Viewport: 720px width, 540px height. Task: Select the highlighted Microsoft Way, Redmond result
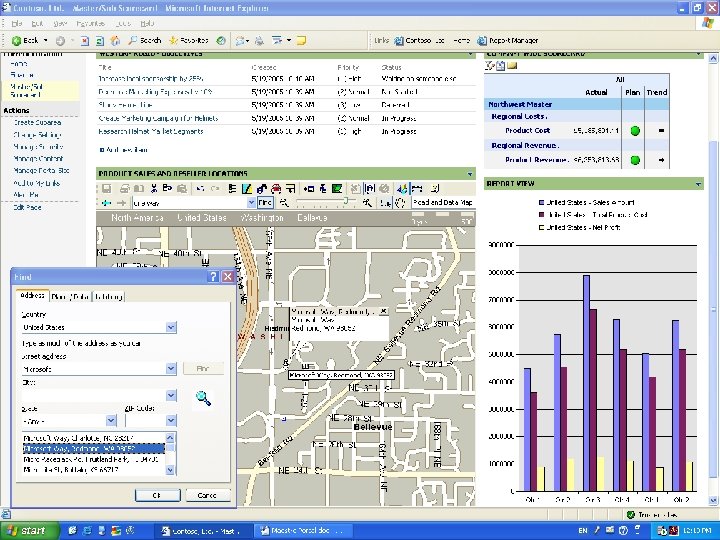click(94, 449)
